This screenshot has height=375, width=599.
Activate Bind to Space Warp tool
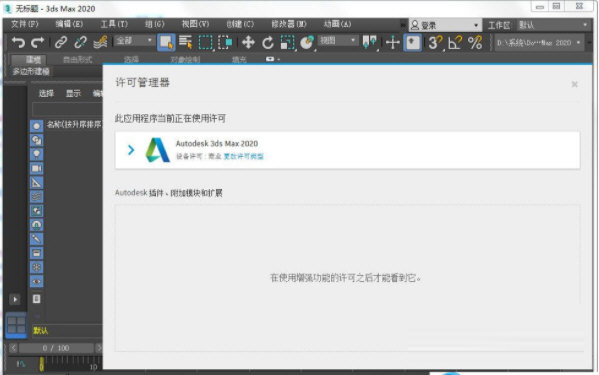tap(100, 42)
